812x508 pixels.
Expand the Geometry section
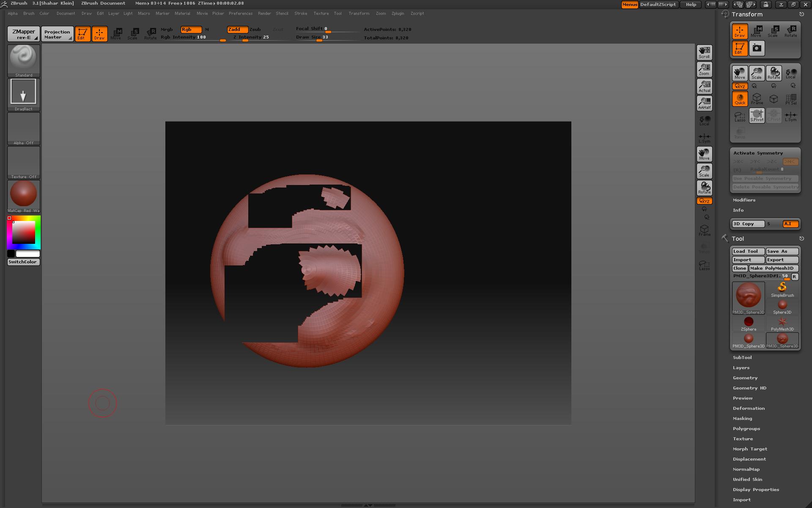[x=745, y=378]
